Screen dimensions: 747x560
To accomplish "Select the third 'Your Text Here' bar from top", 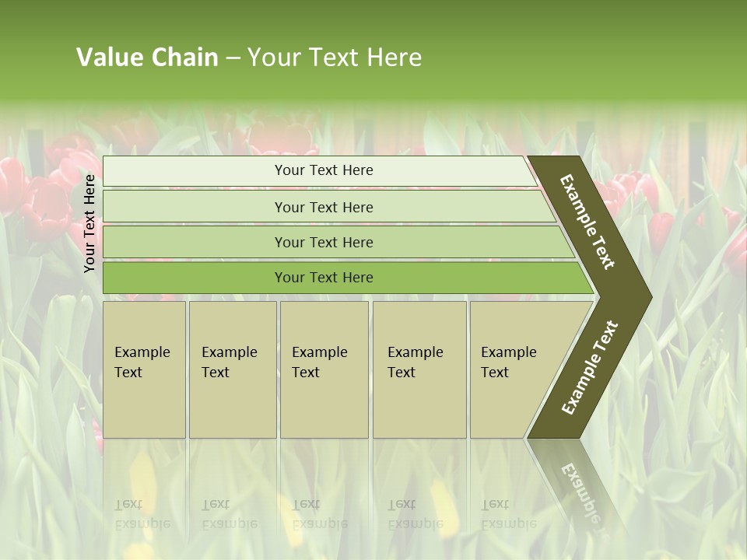I will tap(323, 242).
